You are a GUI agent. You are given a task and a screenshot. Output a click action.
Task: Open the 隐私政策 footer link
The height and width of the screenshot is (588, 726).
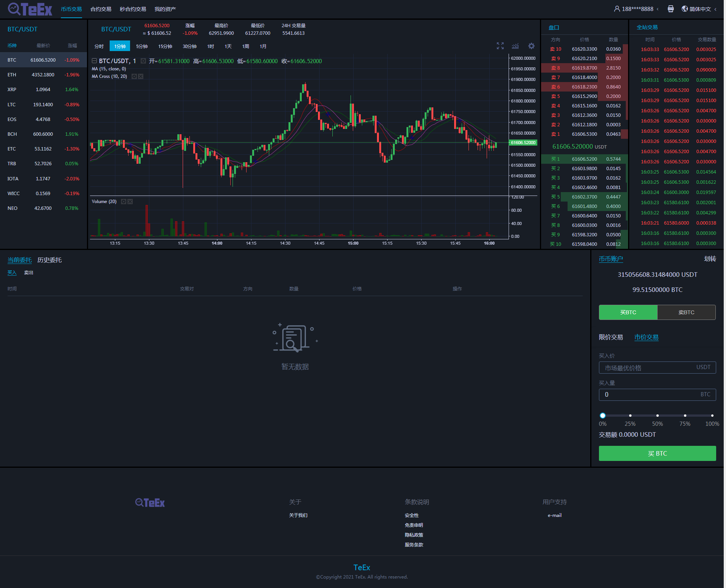pos(414,535)
